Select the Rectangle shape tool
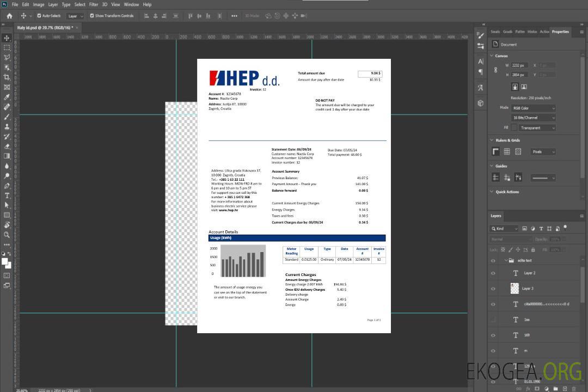The width and height of the screenshot is (588, 392). coord(7,215)
